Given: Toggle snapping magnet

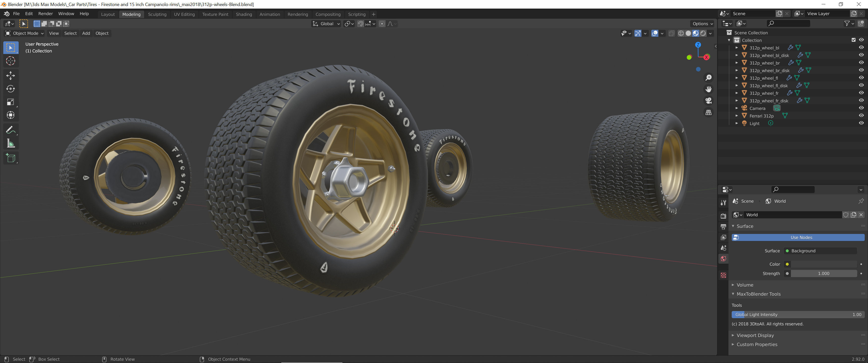Looking at the screenshot, I should tap(360, 24).
